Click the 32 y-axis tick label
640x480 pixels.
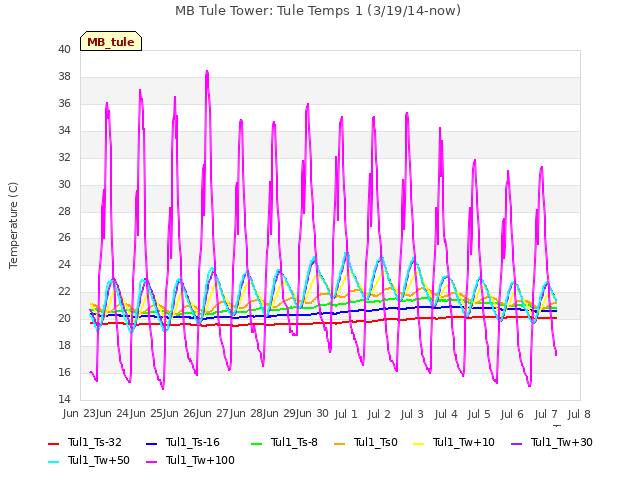(x=64, y=158)
